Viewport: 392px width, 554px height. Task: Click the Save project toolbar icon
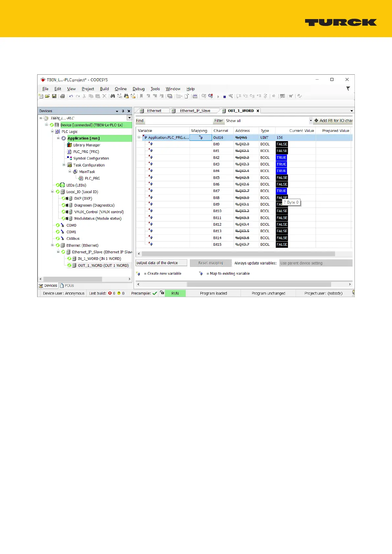point(54,96)
